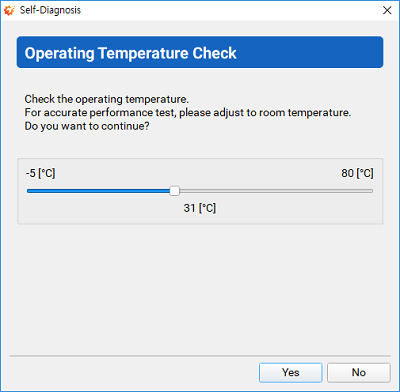This screenshot has width=400, height=392.
Task: Click the blank dialog area below slider panel
Action: point(200,288)
